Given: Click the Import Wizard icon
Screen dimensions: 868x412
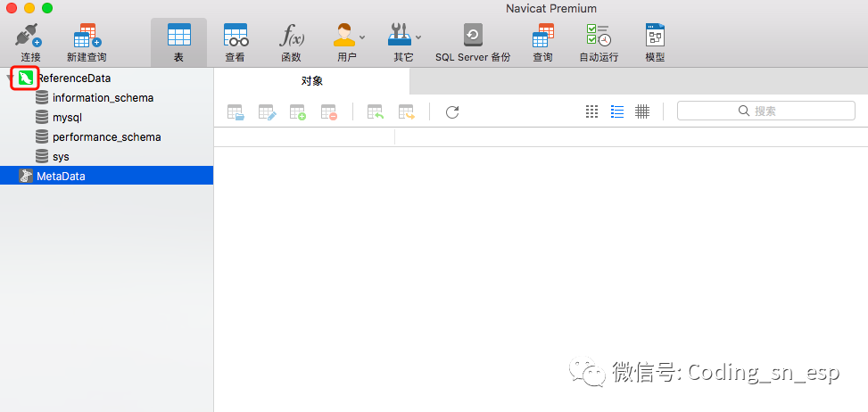Looking at the screenshot, I should tap(376, 112).
